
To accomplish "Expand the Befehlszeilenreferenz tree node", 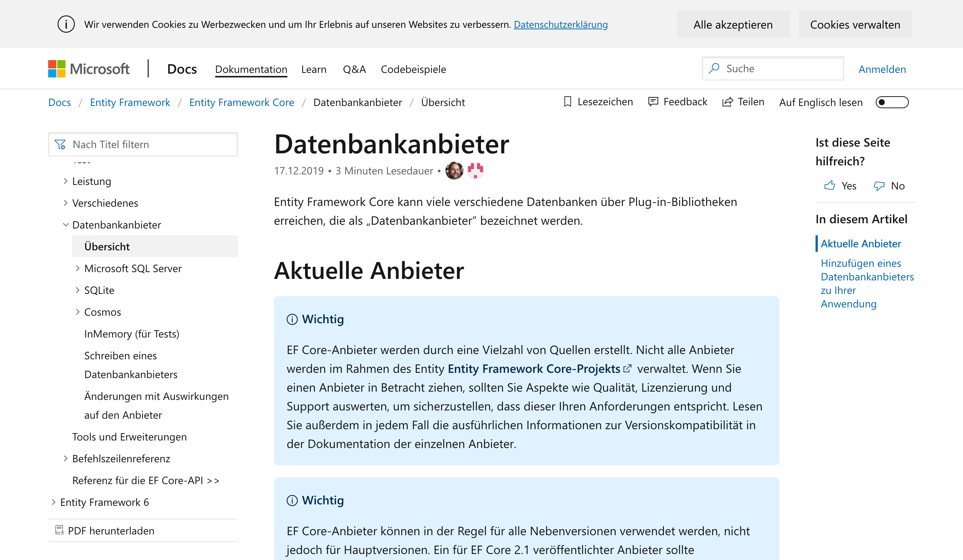I will (x=65, y=458).
